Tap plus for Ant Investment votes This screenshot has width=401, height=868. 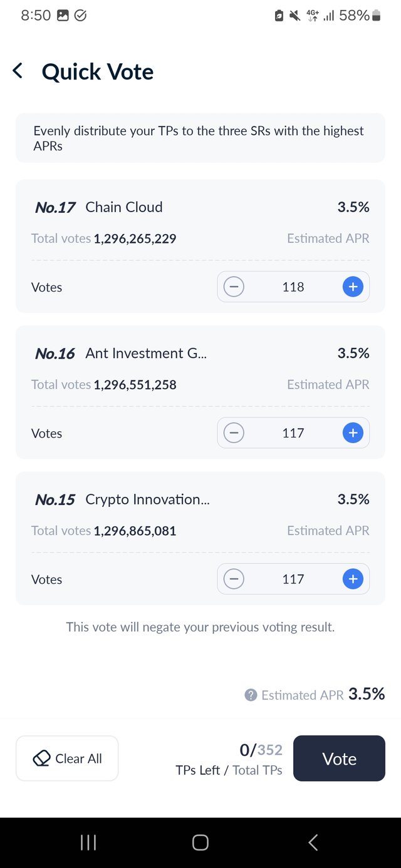point(353,432)
